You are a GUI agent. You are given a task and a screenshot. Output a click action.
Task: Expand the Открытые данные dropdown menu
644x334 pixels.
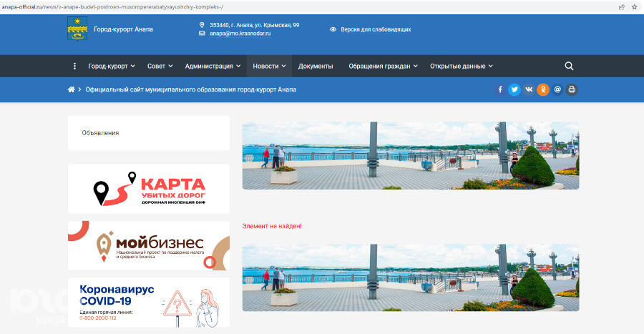click(x=462, y=66)
